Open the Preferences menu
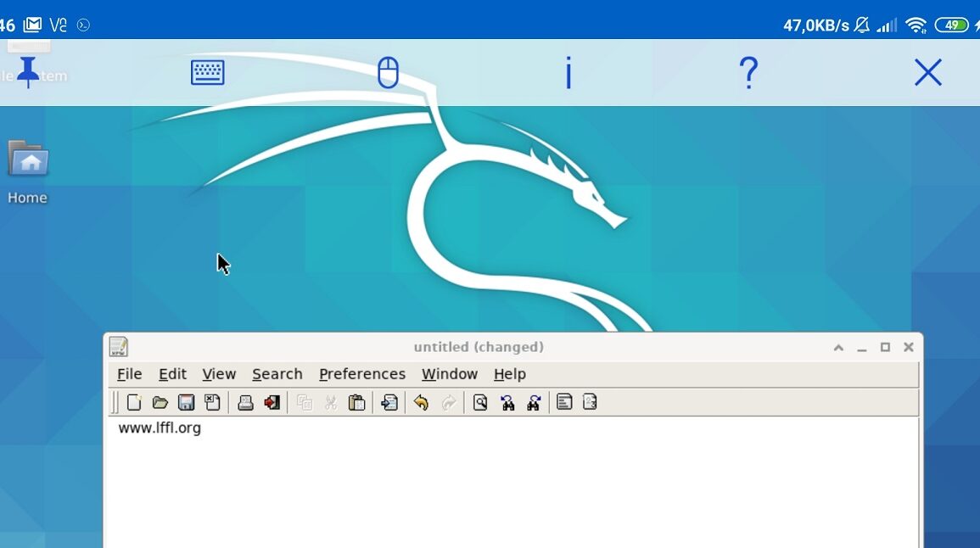The width and height of the screenshot is (980, 548). (361, 373)
